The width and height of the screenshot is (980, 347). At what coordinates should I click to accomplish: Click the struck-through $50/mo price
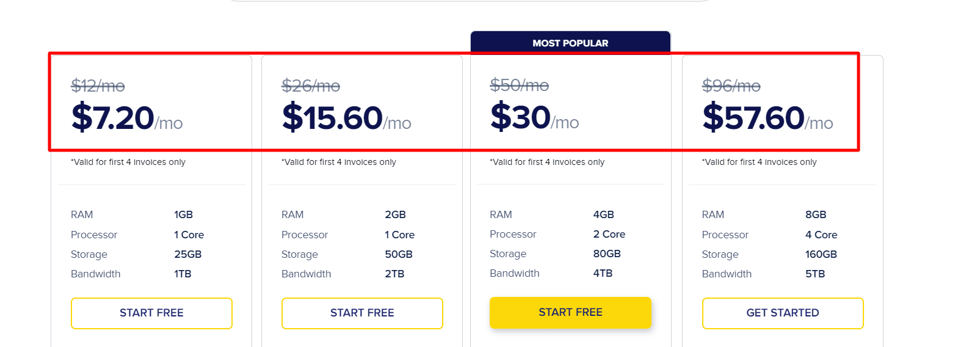point(519,86)
